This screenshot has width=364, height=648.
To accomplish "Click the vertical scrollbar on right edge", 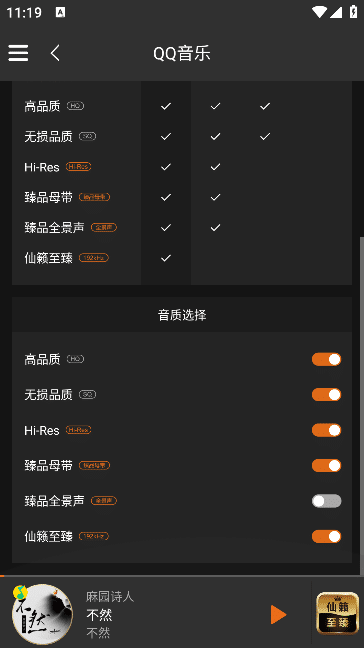I will click(362, 405).
